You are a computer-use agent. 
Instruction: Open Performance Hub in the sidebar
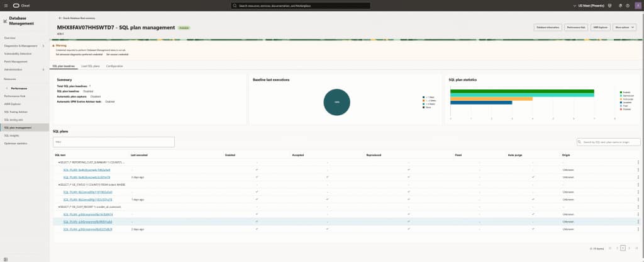click(x=14, y=96)
